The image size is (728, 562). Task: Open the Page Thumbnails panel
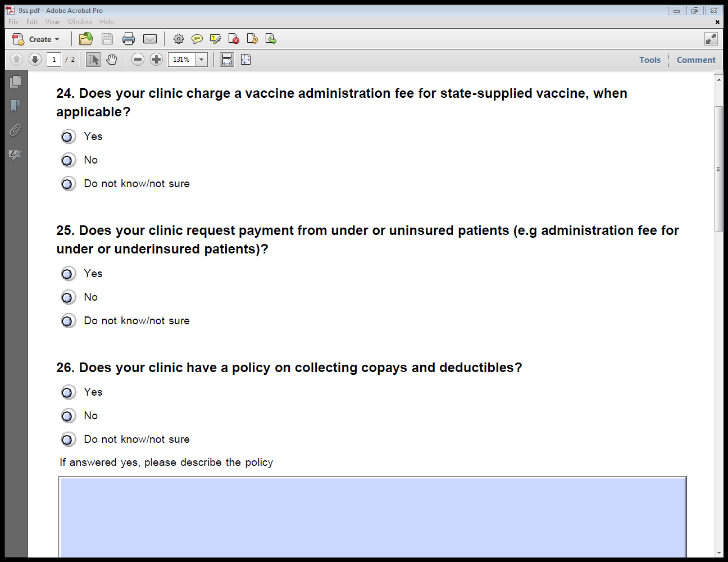point(16,82)
